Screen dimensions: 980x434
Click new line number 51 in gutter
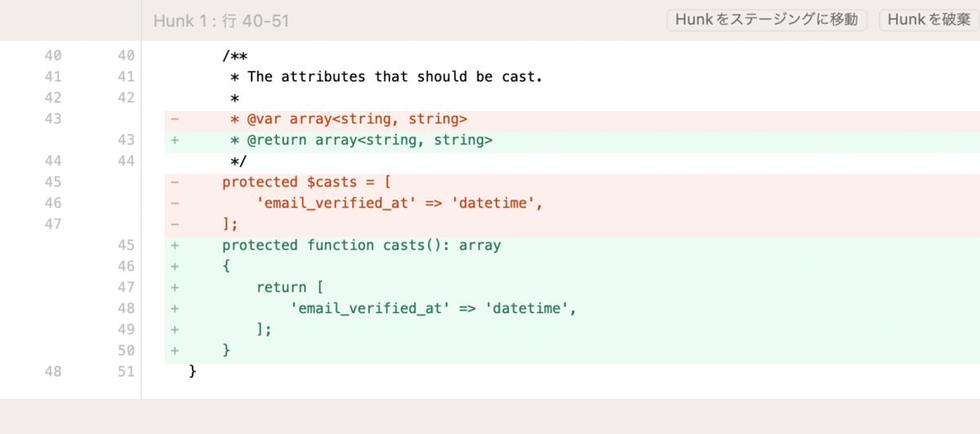[x=125, y=371]
